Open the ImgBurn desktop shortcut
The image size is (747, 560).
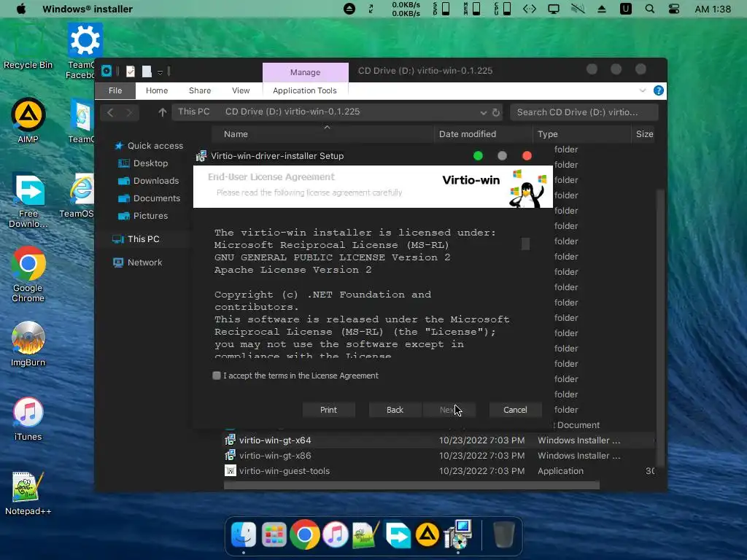point(28,344)
